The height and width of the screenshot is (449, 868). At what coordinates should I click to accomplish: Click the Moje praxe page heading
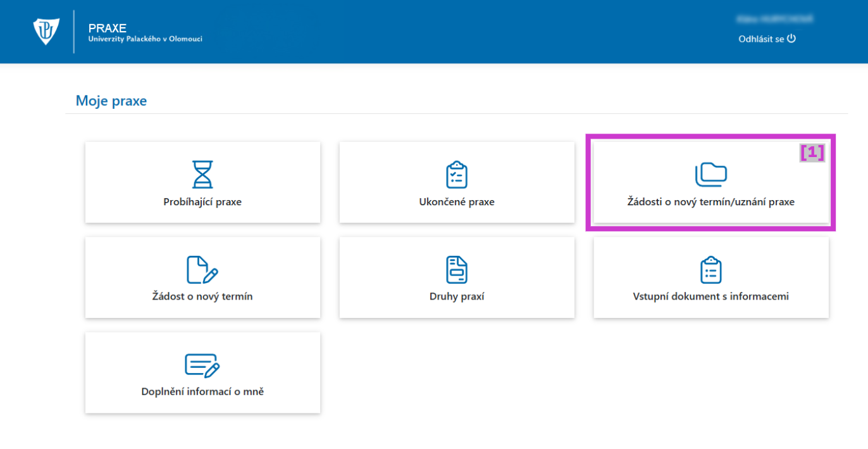(x=111, y=100)
